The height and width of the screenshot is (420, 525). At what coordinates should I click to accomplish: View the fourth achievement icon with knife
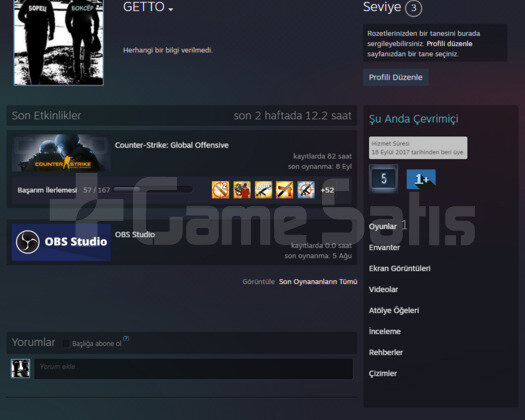(285, 190)
